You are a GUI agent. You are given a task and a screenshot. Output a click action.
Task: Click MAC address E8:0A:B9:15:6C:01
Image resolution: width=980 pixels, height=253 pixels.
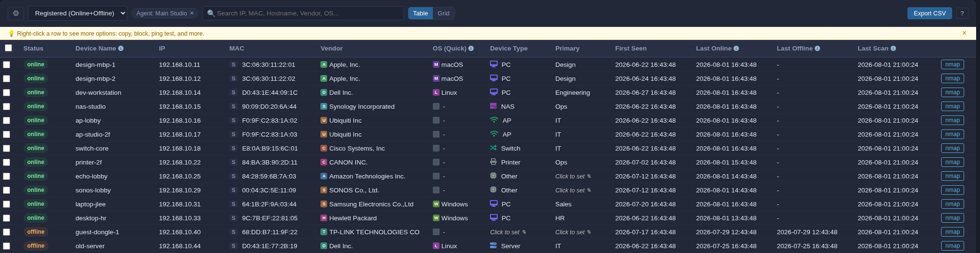click(270, 148)
